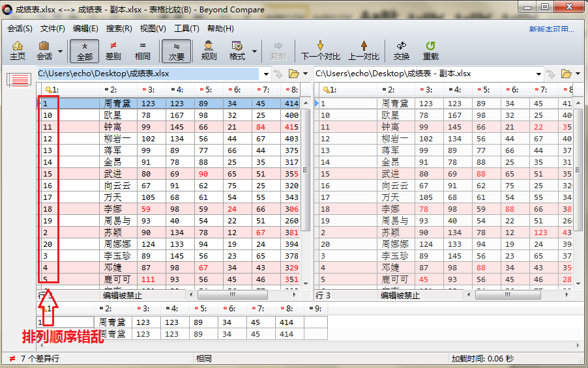The height and width of the screenshot is (368, 588).
Task: Reload the comparison with 重载
Action: tap(430, 50)
